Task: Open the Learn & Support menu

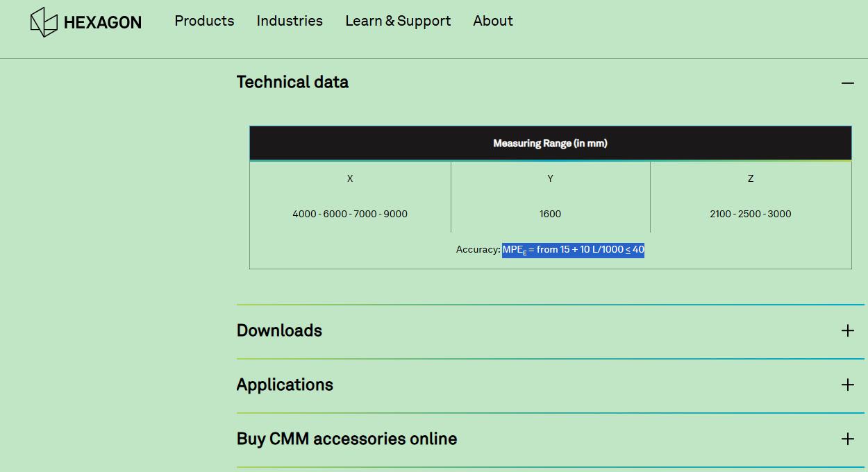Action: pos(398,21)
